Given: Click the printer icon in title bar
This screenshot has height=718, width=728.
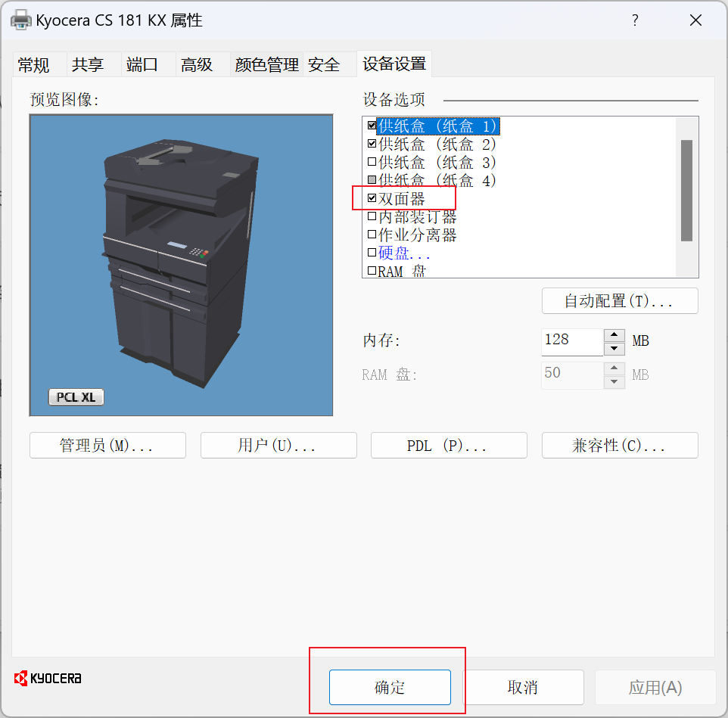Looking at the screenshot, I should [21, 20].
